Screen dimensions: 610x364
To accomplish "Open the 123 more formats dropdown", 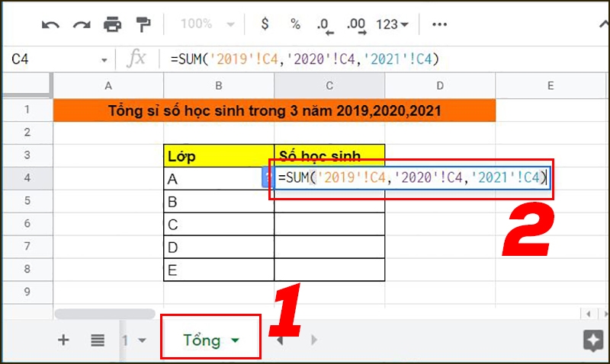I will tap(392, 24).
